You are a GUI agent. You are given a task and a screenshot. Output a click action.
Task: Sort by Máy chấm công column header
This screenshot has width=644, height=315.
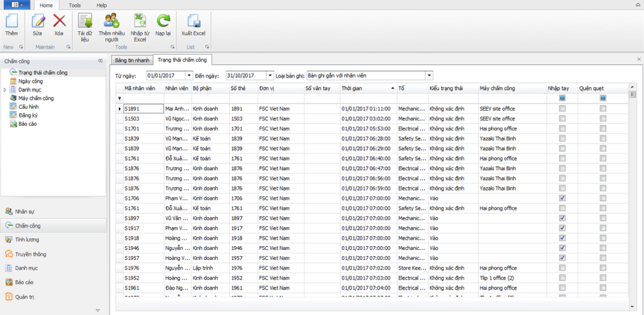(x=512, y=88)
